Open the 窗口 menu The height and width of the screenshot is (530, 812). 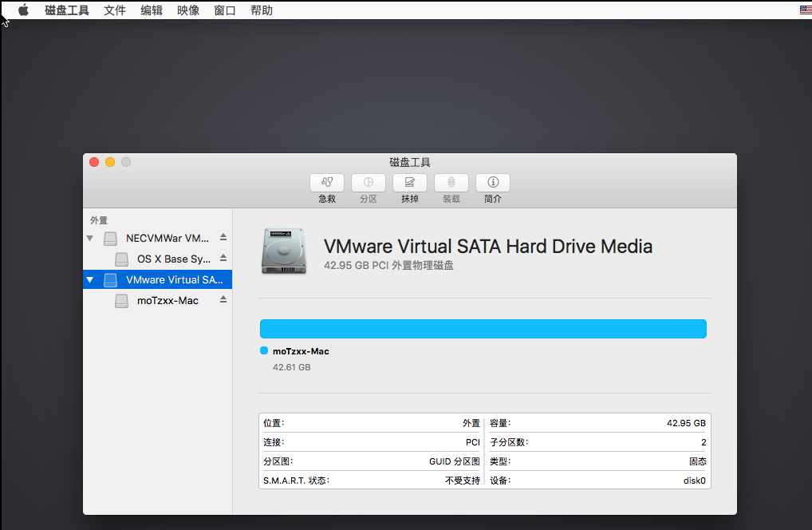tap(225, 10)
